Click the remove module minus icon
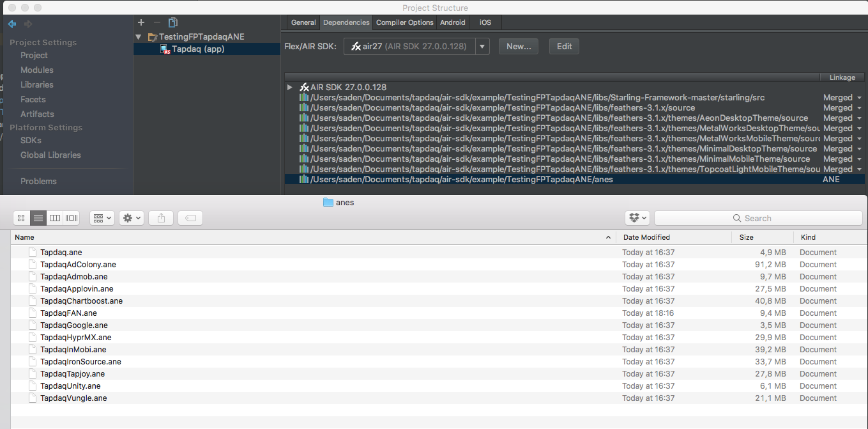 click(156, 22)
